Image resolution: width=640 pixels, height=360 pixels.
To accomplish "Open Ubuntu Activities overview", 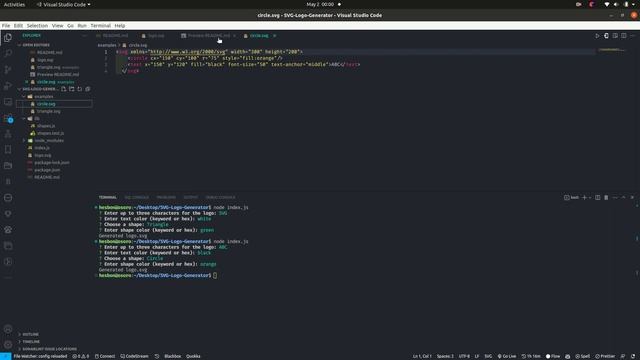I will (x=14, y=4).
